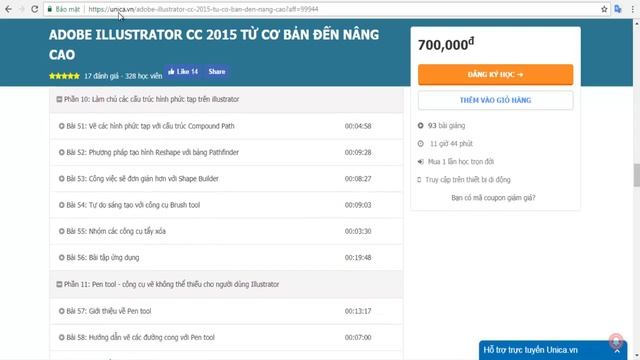Click play icon next to Bài 52
The image size is (640, 360).
(x=62, y=152)
